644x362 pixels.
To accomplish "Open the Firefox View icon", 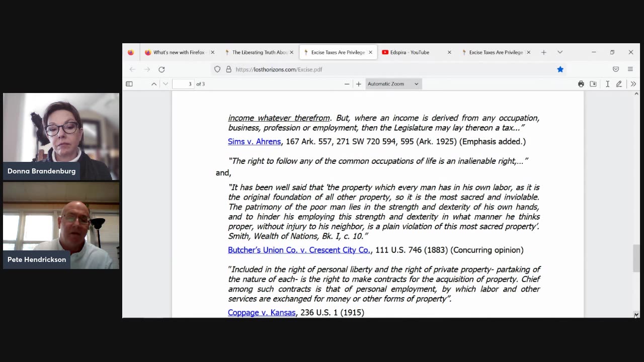I will (131, 52).
